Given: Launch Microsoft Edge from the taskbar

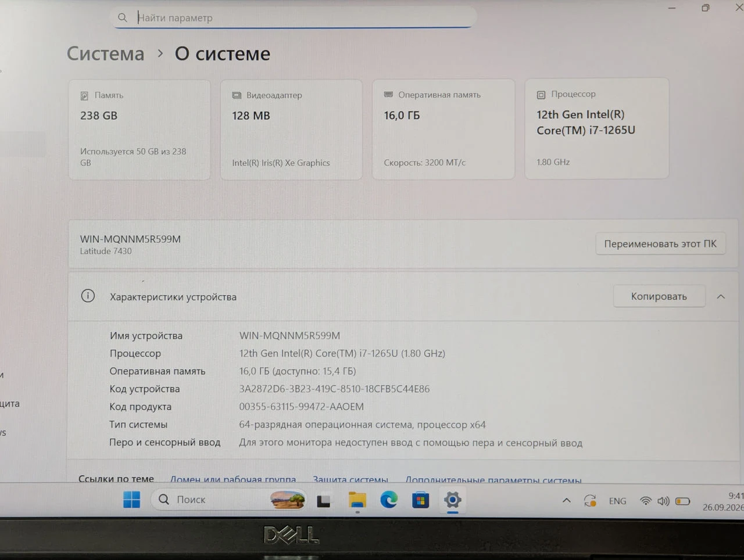Looking at the screenshot, I should [x=389, y=500].
